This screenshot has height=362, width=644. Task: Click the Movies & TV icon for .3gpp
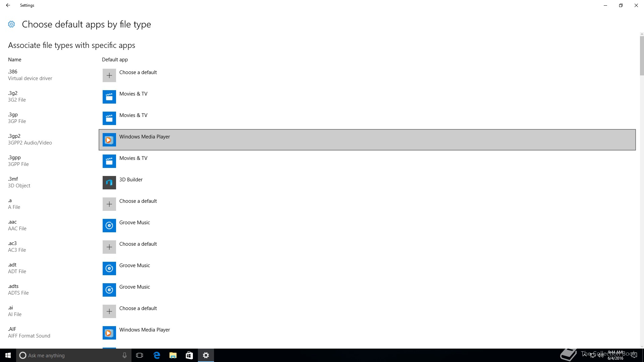pyautogui.click(x=109, y=161)
